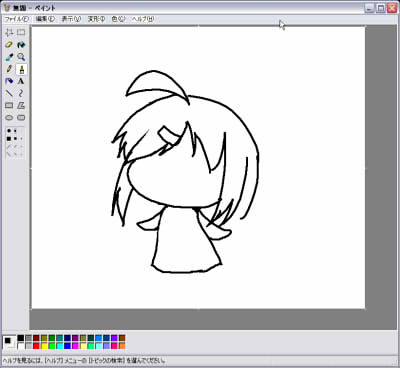Pick the Ellipse tool
400x368 pixels.
9,118
